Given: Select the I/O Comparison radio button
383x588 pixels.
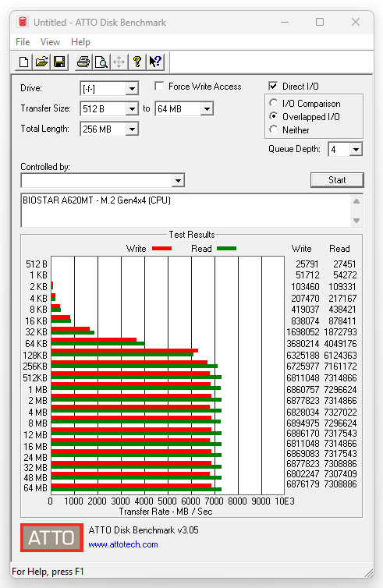Looking at the screenshot, I should 274,103.
